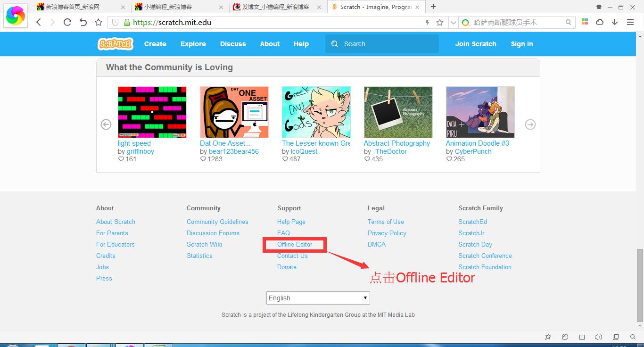Focus the Scratch Search field
Image resolution: width=644 pixels, height=347 pixels.
pyautogui.click(x=382, y=44)
